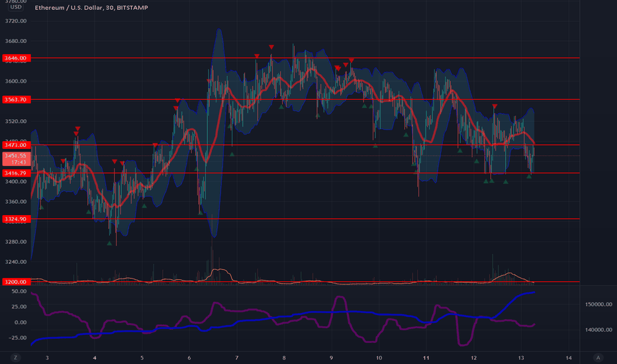617x364 pixels.
Task: Click date label 5 on time axis
Action: pyautogui.click(x=142, y=357)
